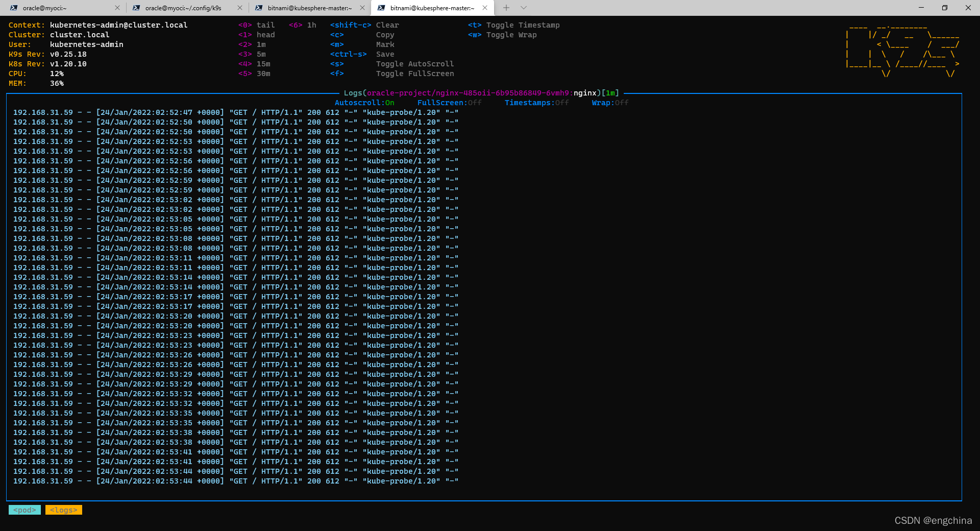Open a new terminal tab with plus
Screen dimensions: 980x531
point(506,8)
